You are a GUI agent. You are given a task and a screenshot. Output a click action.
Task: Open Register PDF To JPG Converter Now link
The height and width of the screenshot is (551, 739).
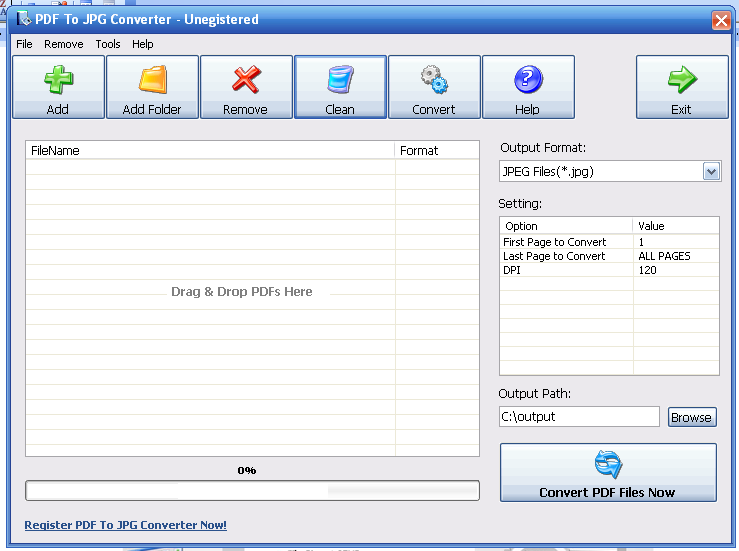pyautogui.click(x=125, y=525)
